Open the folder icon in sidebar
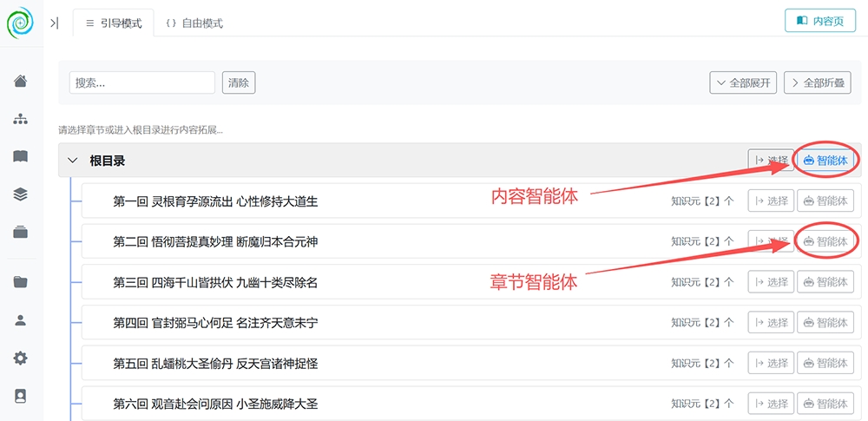Screen dimensions: 868x421 (21, 282)
